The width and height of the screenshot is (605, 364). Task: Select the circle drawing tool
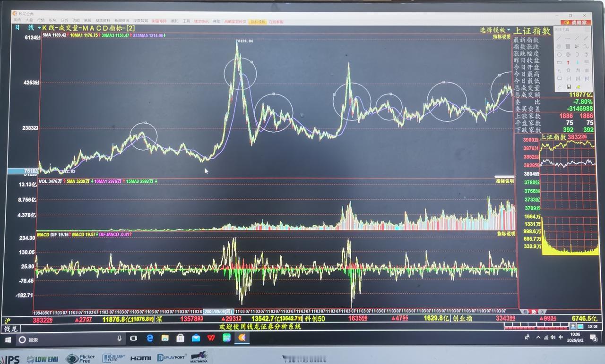[559, 54]
